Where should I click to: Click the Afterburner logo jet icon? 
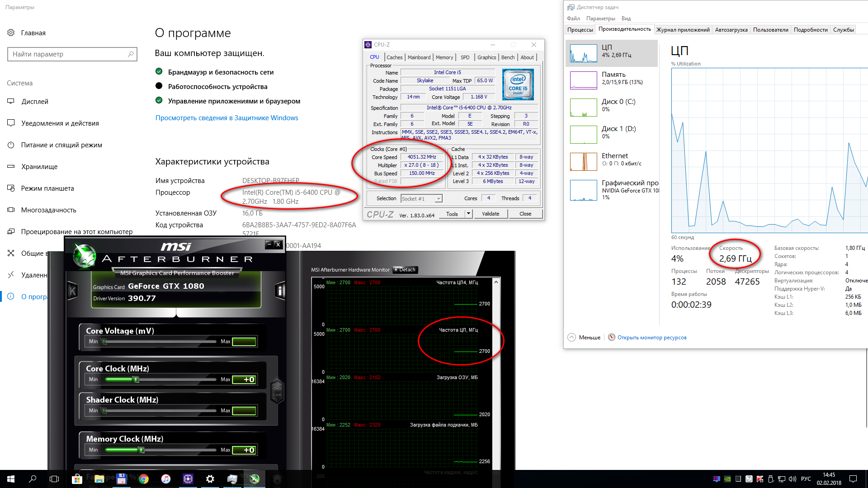85,256
